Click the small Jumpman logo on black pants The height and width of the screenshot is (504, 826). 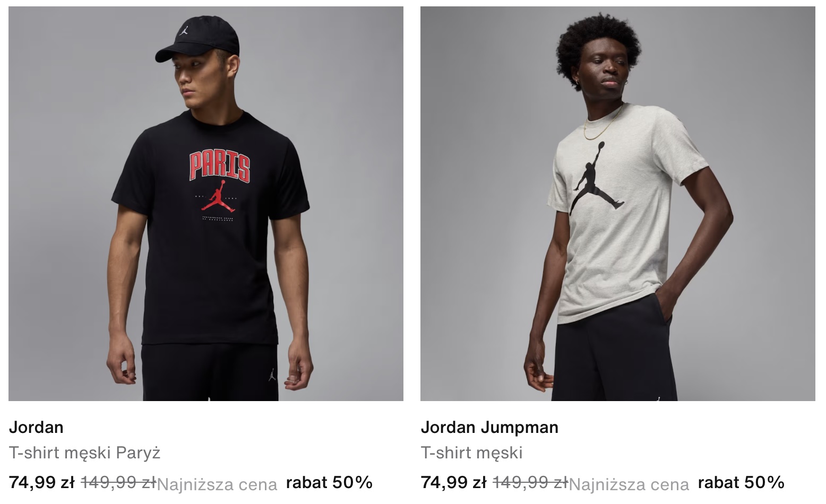tap(272, 374)
